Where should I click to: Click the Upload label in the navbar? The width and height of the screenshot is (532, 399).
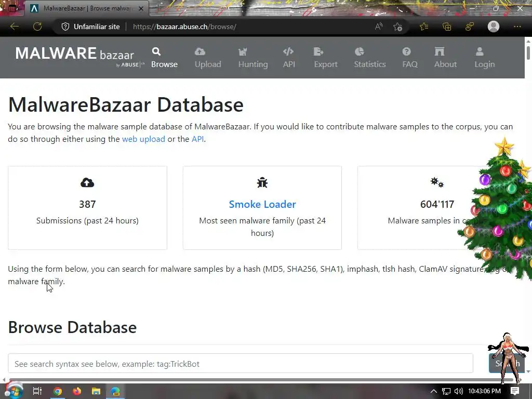click(208, 64)
